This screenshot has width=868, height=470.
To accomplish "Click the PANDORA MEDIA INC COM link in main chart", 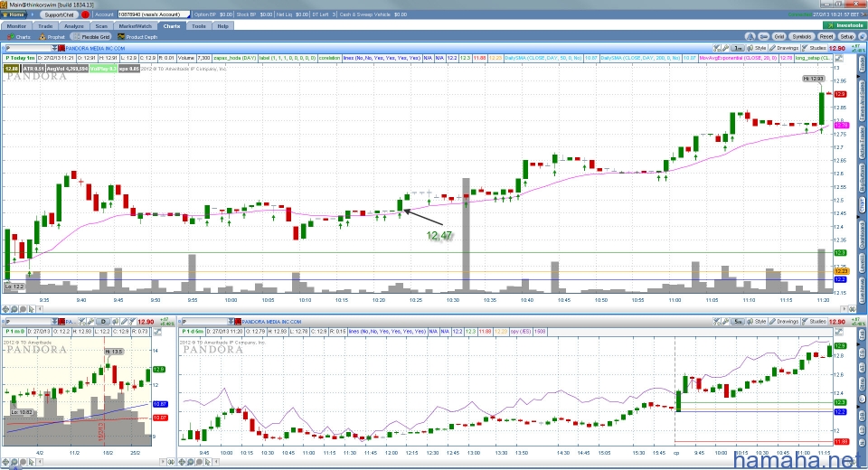I will [95, 48].
